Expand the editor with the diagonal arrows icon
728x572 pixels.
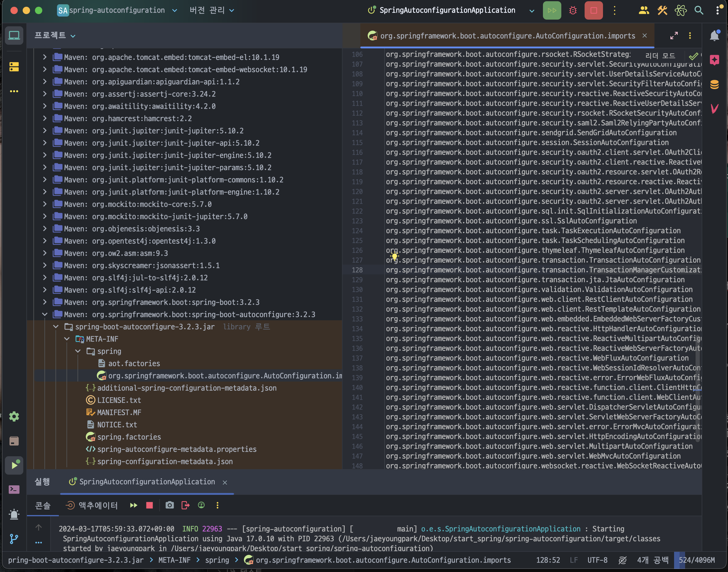point(674,36)
